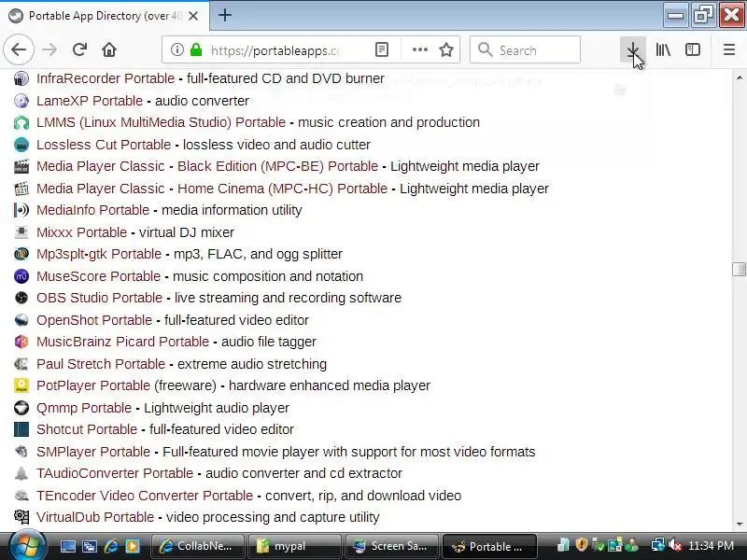Click the Shotcut dark teal icon

(x=21, y=429)
